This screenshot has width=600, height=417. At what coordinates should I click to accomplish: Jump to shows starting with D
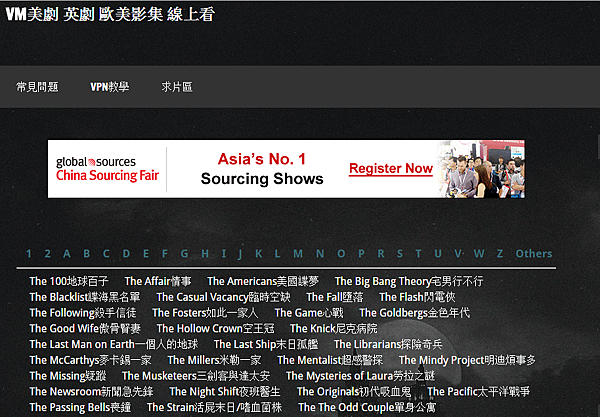click(x=126, y=254)
